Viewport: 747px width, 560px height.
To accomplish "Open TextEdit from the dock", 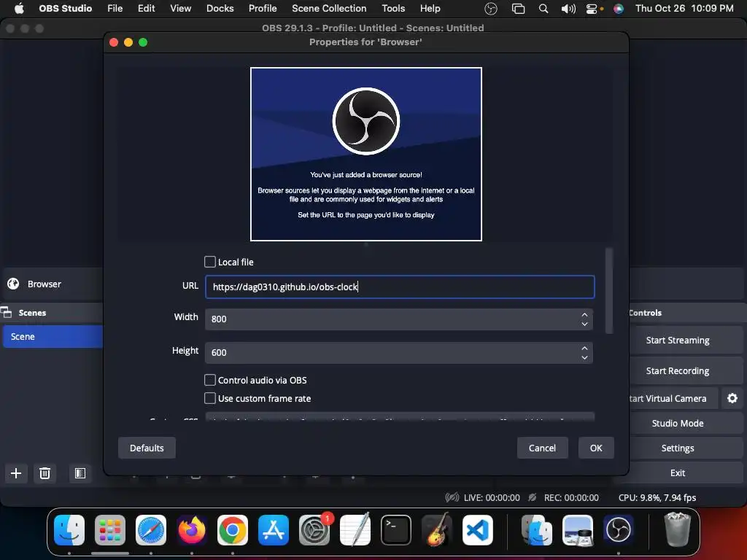I will pos(355,530).
